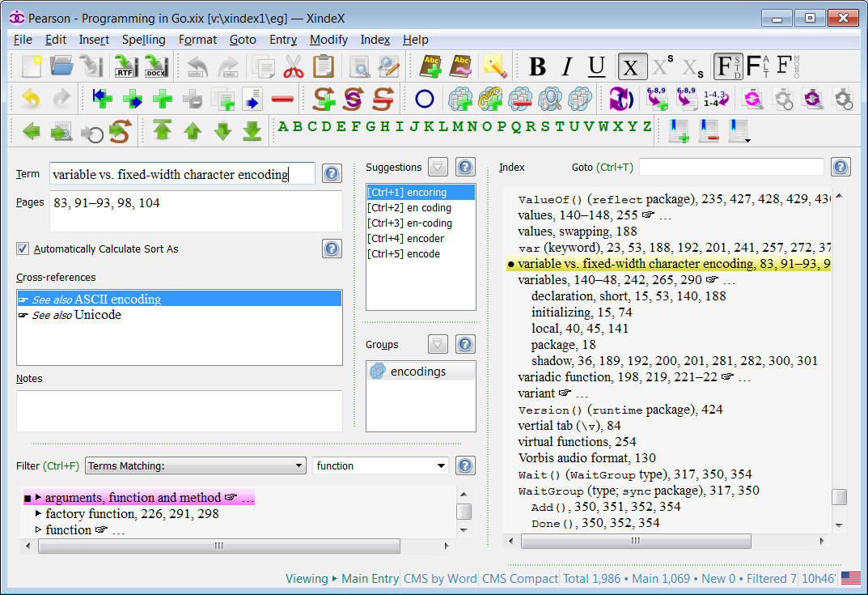The image size is (868, 595).
Task: Click the blue circle icon
Action: (425, 99)
